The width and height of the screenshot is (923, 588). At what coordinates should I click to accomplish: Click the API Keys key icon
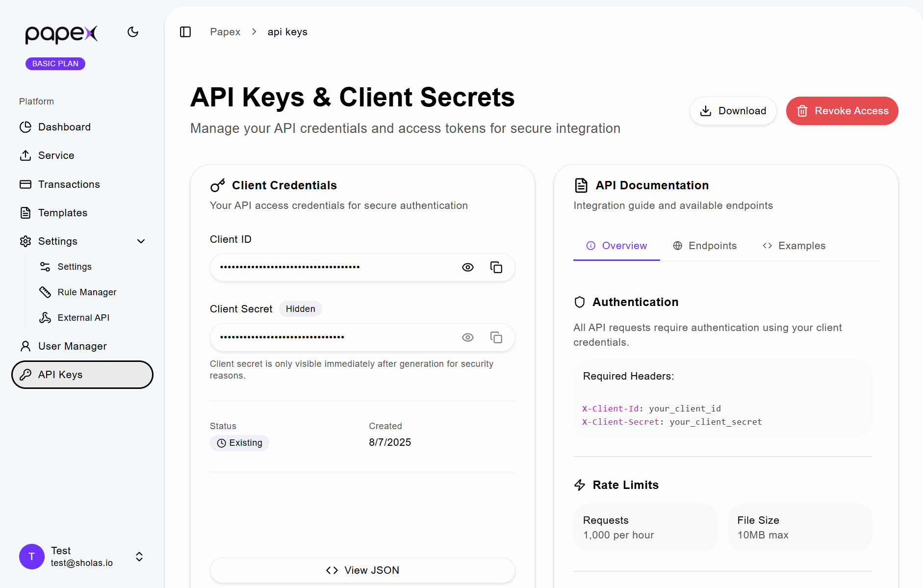pos(26,375)
